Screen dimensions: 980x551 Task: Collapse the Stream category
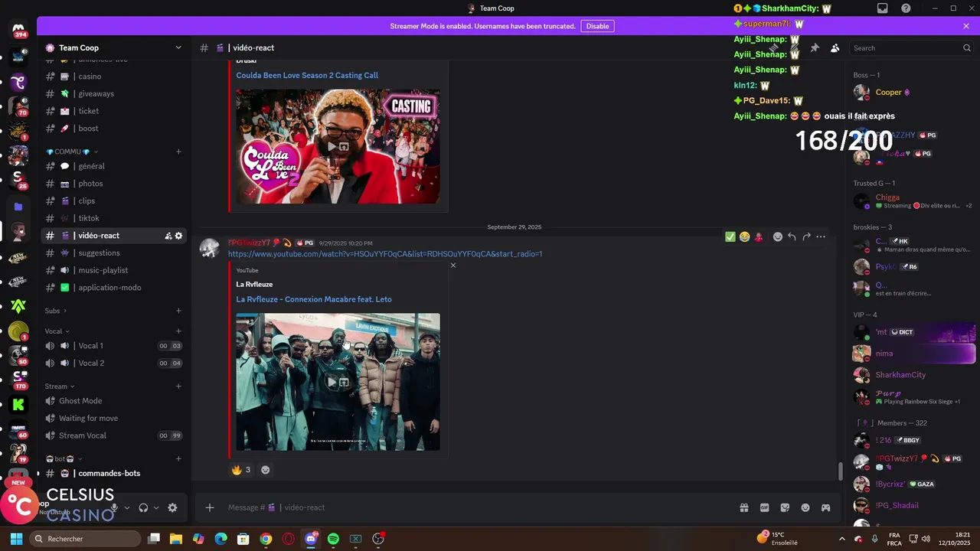pyautogui.click(x=60, y=386)
